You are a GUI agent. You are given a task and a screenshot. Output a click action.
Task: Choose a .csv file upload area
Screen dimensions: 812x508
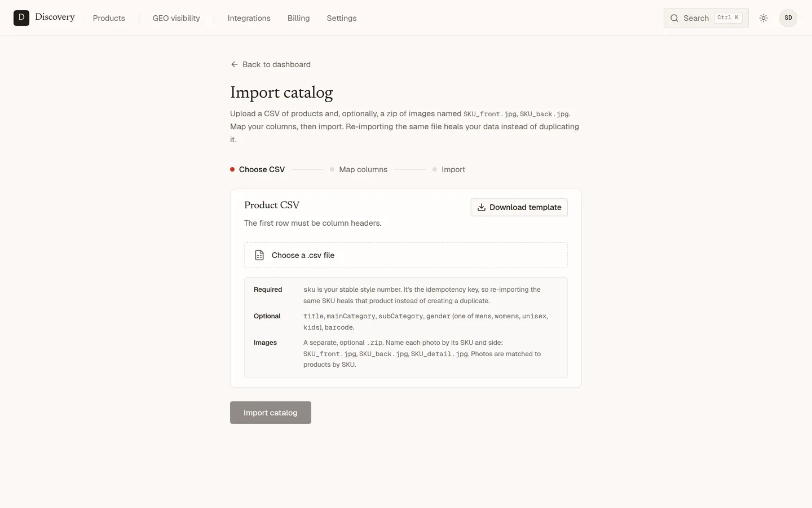406,255
